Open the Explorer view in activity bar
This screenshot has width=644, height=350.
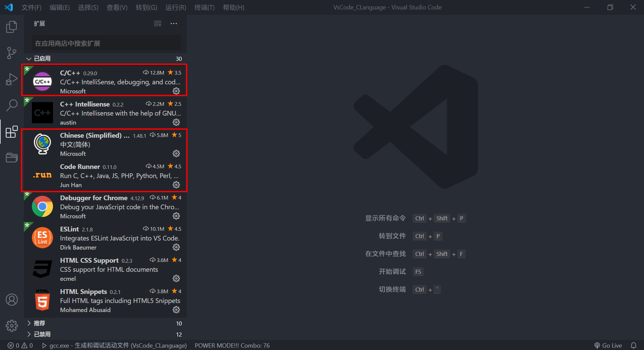coord(12,27)
